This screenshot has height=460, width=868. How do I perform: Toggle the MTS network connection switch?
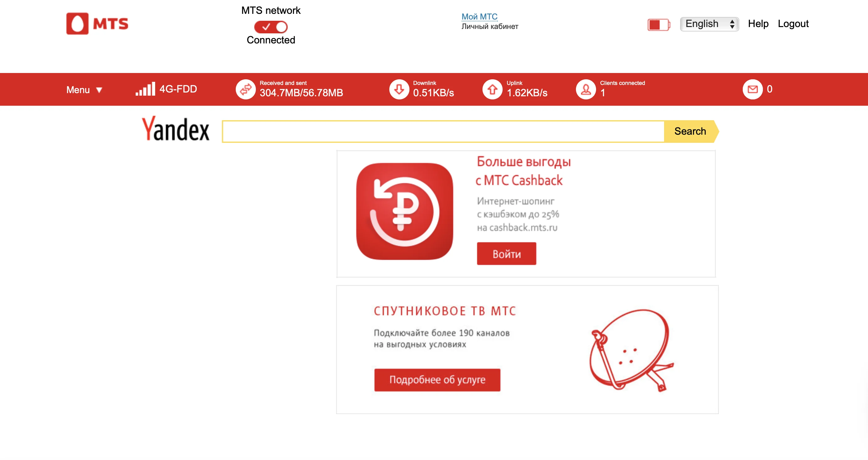pos(271,27)
